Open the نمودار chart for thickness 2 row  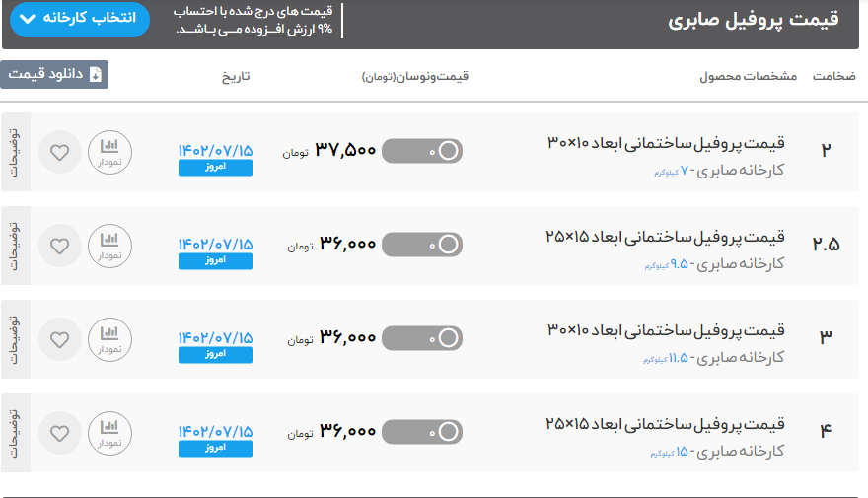(109, 152)
